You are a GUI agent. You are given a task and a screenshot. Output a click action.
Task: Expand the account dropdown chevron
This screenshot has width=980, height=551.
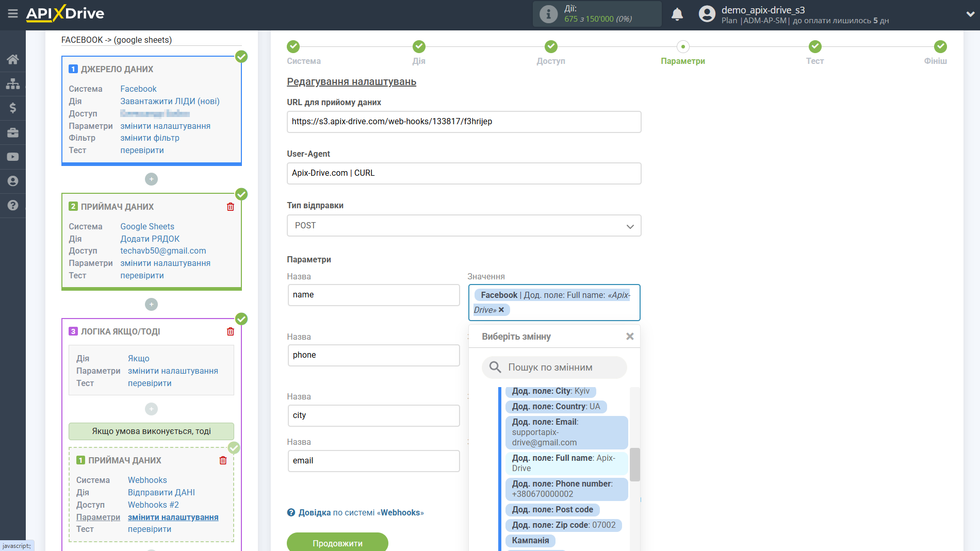click(970, 14)
